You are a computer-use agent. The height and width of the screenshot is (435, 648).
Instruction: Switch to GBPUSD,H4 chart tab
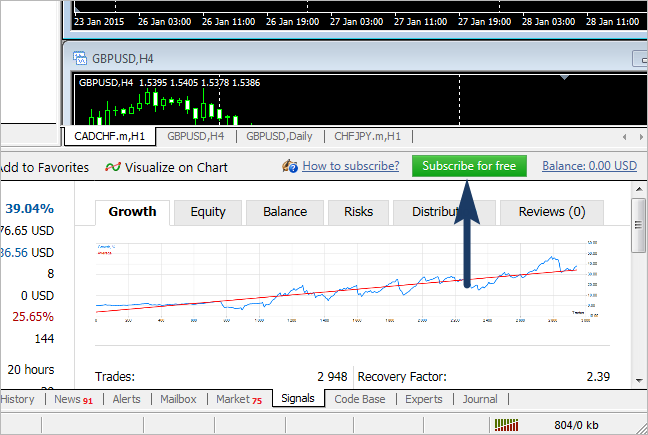click(195, 136)
